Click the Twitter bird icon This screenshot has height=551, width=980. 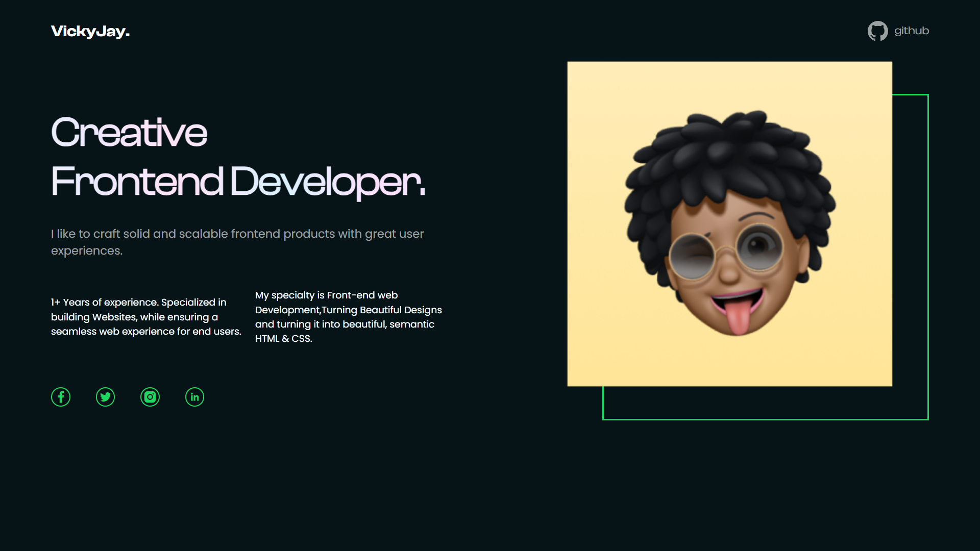[x=105, y=397]
